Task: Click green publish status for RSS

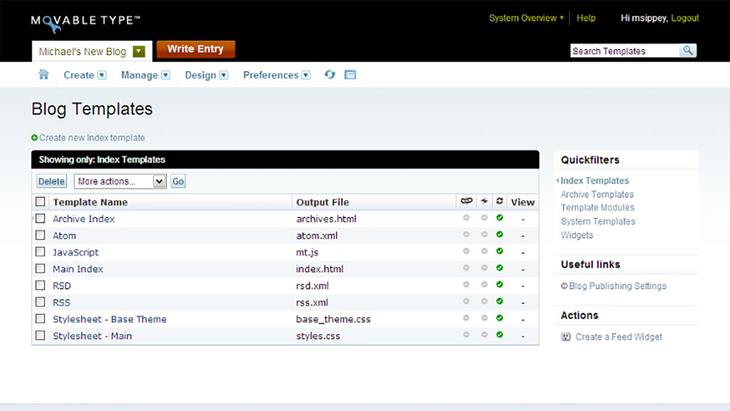Action: pos(500,302)
